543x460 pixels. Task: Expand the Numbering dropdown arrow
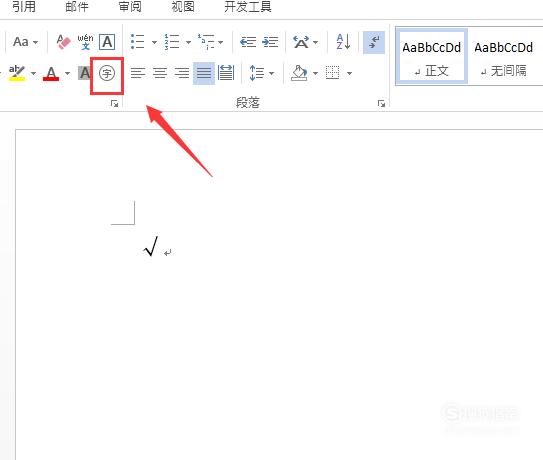188,43
